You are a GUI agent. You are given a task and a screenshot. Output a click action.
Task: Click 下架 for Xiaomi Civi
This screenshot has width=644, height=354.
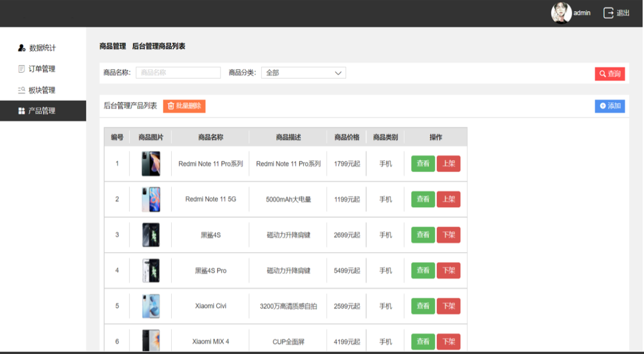pyautogui.click(x=449, y=306)
